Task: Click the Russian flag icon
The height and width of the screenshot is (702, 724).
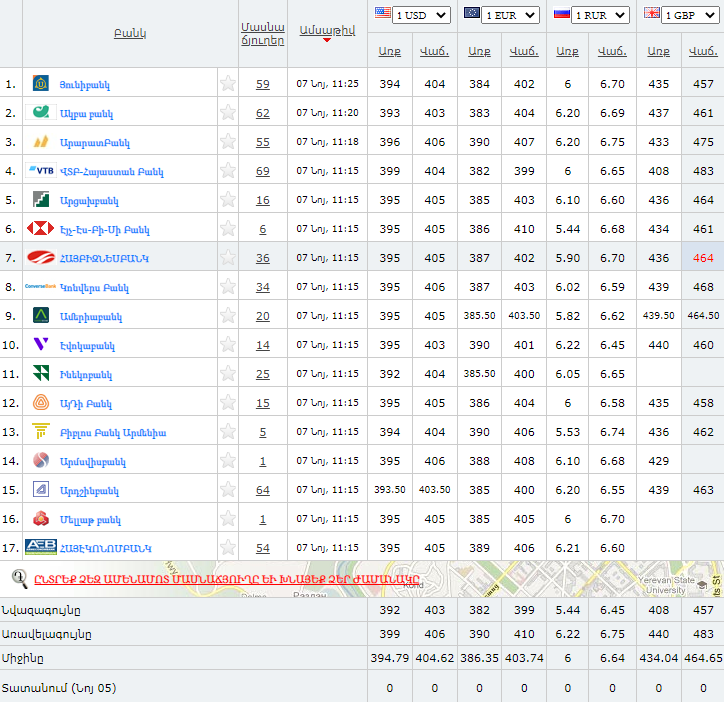Action: tap(561, 14)
